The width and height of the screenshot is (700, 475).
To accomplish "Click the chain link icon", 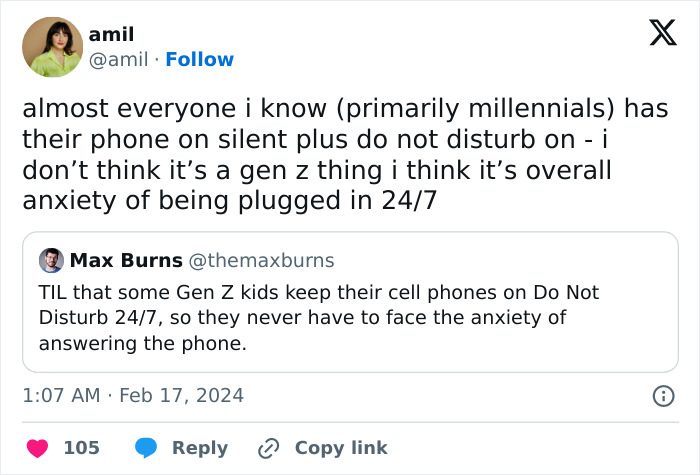I will pos(267,448).
